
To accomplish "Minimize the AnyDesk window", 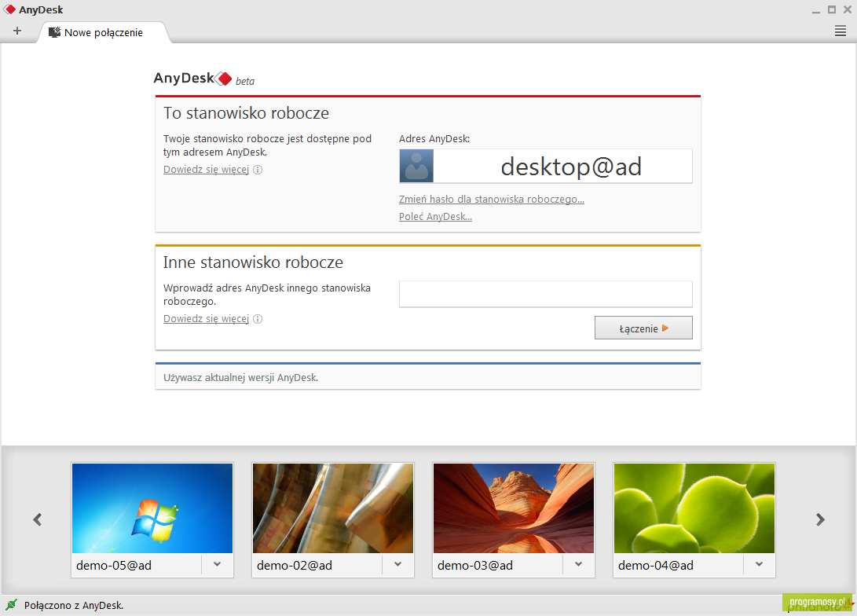I will click(x=816, y=10).
